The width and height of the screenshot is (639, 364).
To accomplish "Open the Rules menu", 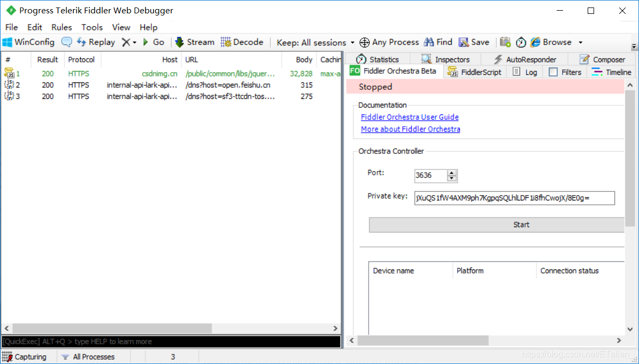I will (x=61, y=27).
